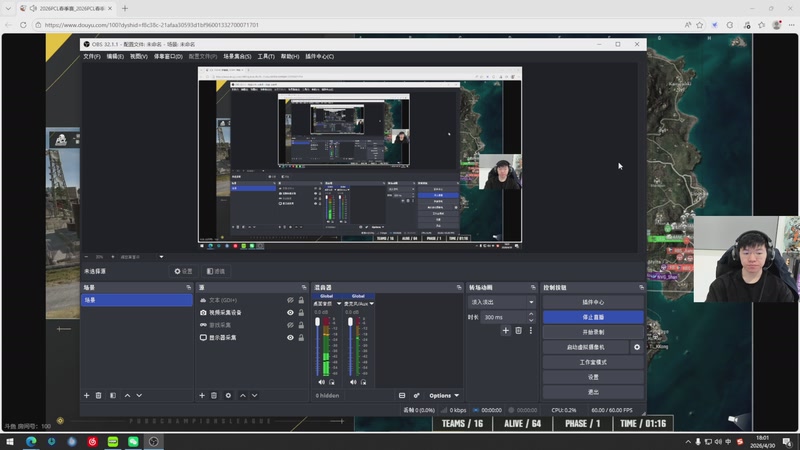Open virtual camera settings gear icon
The width and height of the screenshot is (800, 450).
(637, 347)
